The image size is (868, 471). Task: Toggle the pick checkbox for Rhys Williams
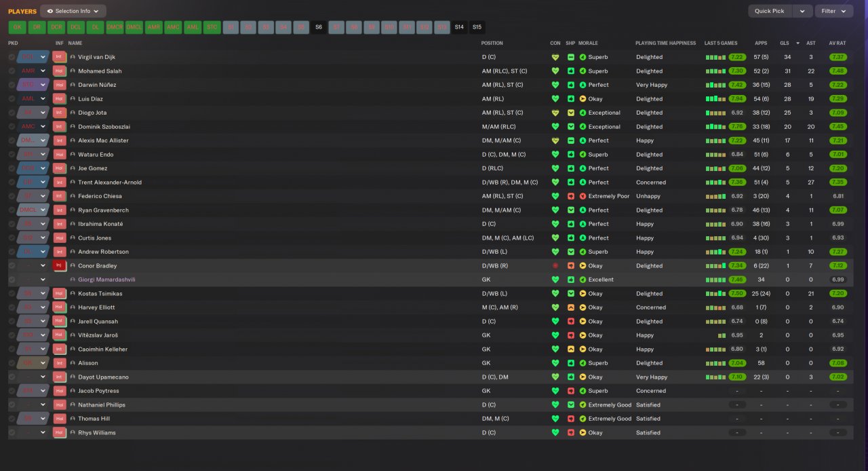click(x=12, y=432)
